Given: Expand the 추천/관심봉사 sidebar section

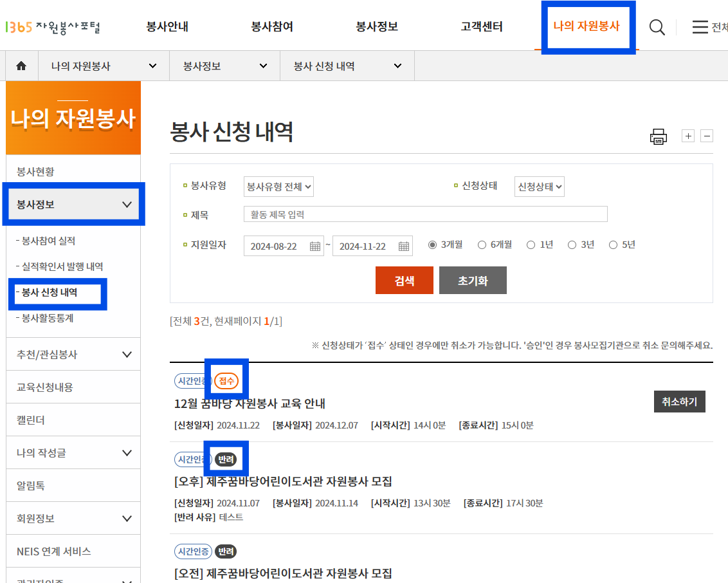Looking at the screenshot, I should pyautogui.click(x=73, y=355).
